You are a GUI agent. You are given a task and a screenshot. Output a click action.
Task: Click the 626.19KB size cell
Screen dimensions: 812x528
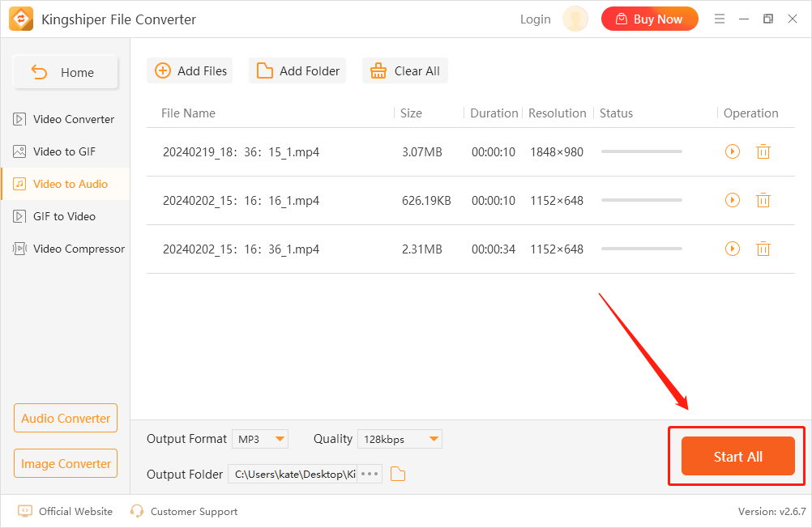click(x=426, y=201)
